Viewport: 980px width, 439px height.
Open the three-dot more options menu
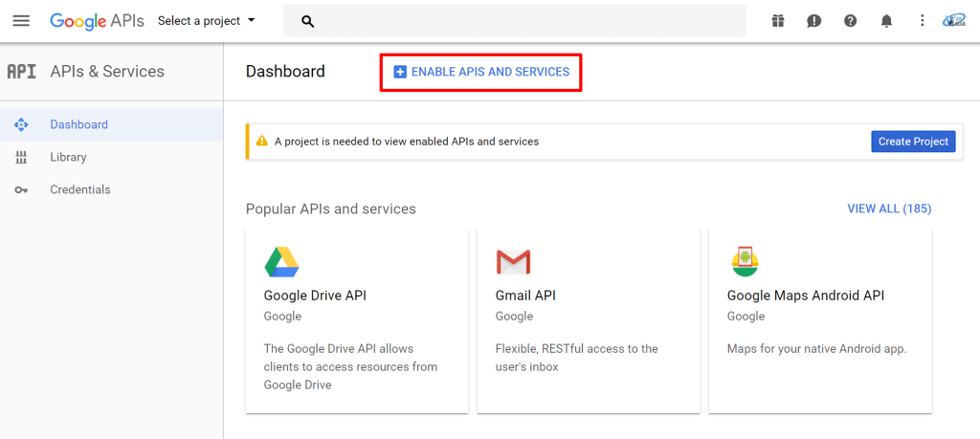pos(922,21)
